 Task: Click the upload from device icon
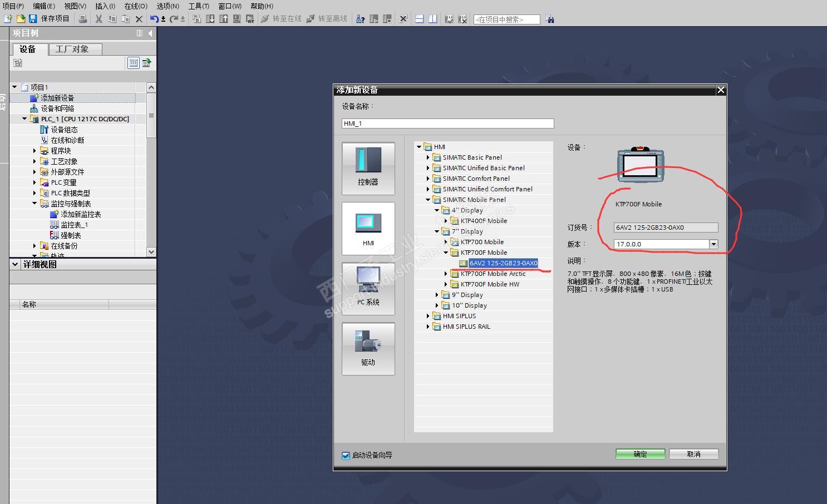[223, 19]
